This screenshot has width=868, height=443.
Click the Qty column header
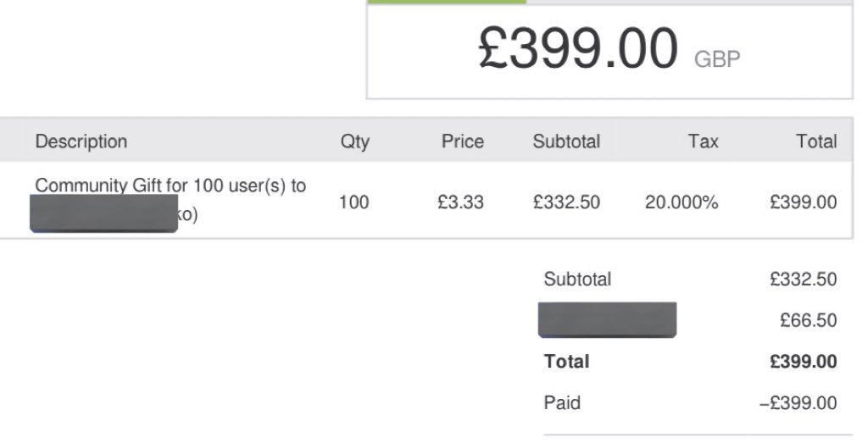355,141
